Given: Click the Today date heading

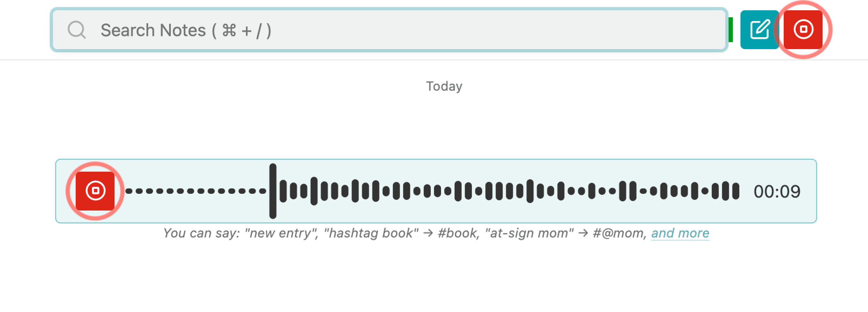Looking at the screenshot, I should (444, 86).
